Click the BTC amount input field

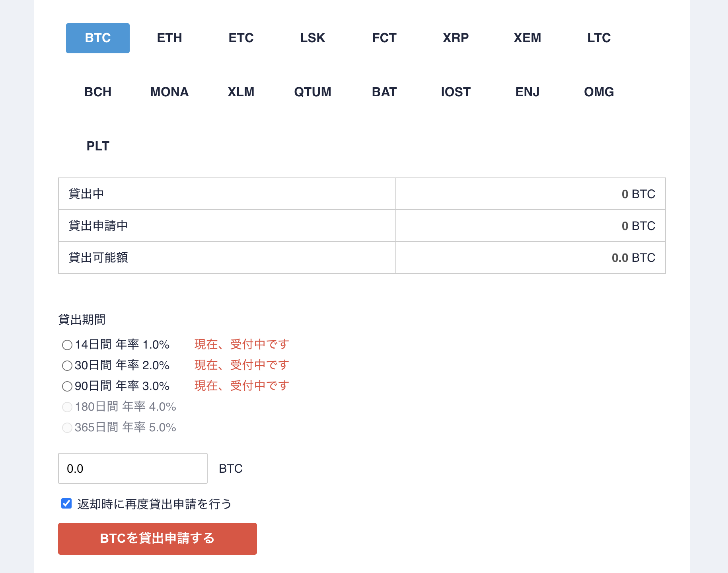click(132, 468)
